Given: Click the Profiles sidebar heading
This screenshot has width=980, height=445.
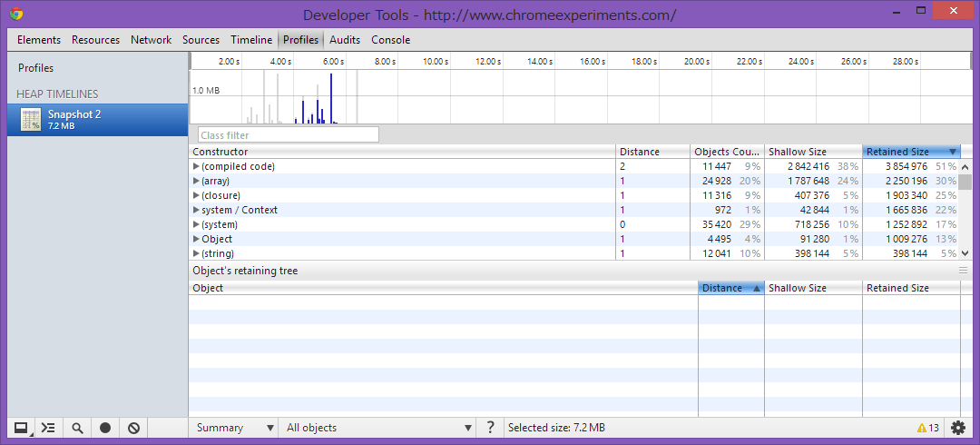Looking at the screenshot, I should [35, 67].
